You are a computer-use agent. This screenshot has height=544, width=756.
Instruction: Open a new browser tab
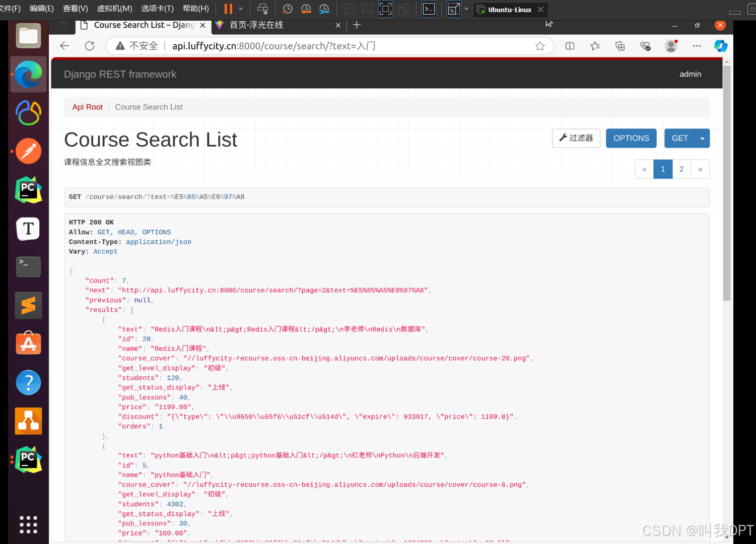(357, 25)
